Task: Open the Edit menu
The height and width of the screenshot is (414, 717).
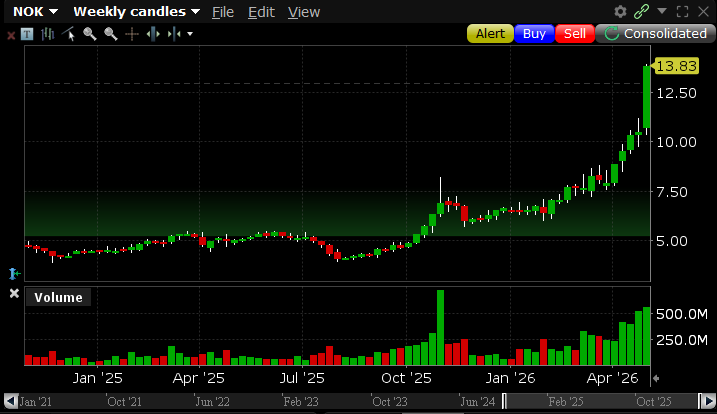Action: pos(261,12)
